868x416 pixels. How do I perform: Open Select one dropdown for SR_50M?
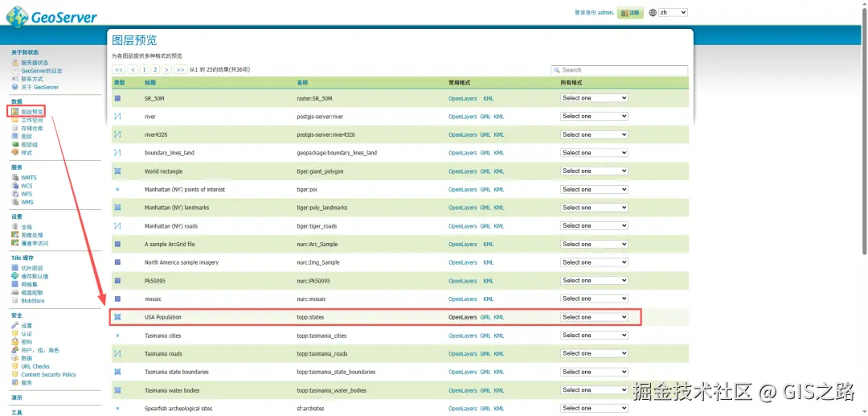594,98
